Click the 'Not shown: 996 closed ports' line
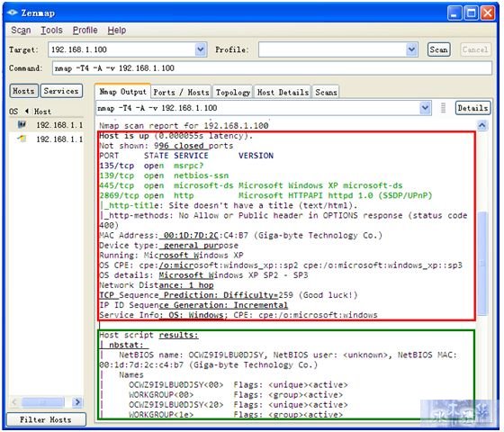 pos(166,146)
